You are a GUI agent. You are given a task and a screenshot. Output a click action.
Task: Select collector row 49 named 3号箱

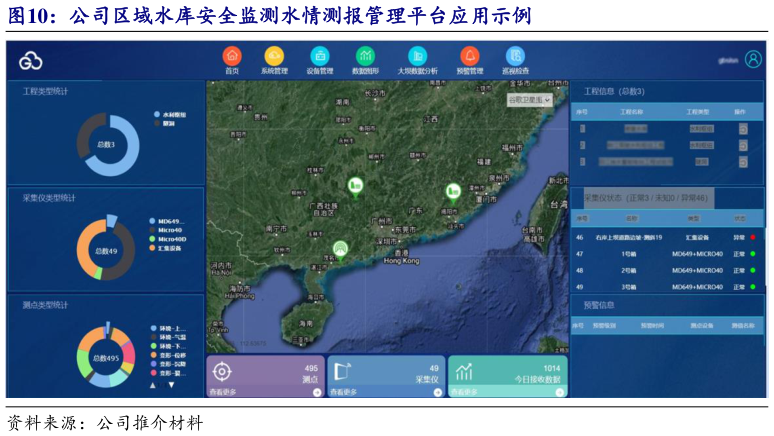(x=667, y=287)
